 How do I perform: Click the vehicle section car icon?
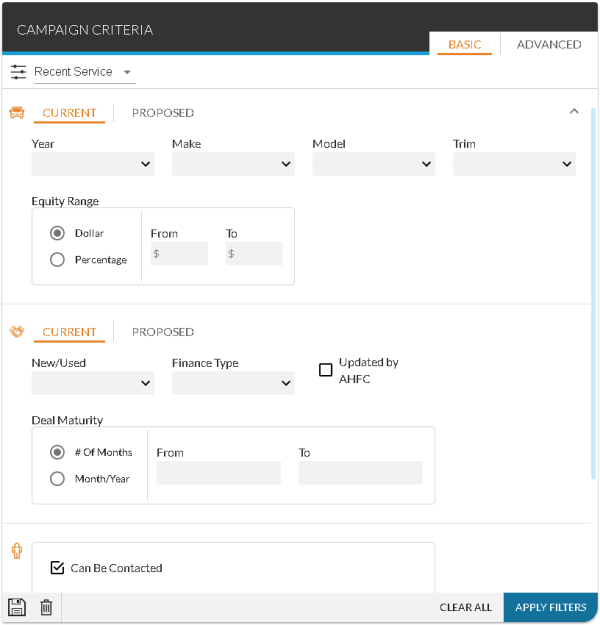[x=17, y=113]
